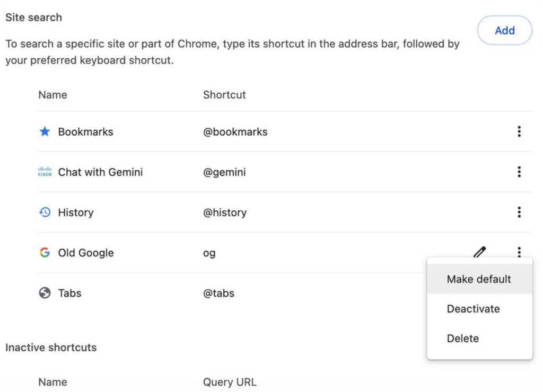Open the three-dot menu for History
The height and width of the screenshot is (392, 543).
click(x=519, y=212)
